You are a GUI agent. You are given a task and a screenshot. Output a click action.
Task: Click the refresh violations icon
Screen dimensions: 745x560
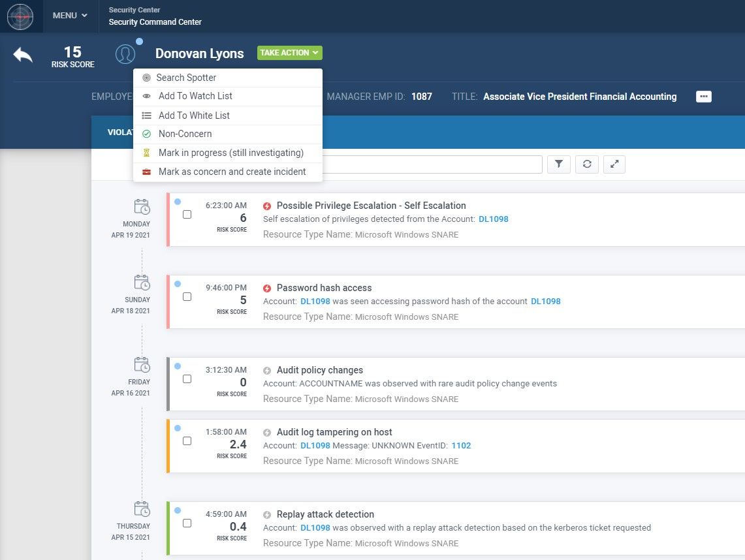pos(586,164)
